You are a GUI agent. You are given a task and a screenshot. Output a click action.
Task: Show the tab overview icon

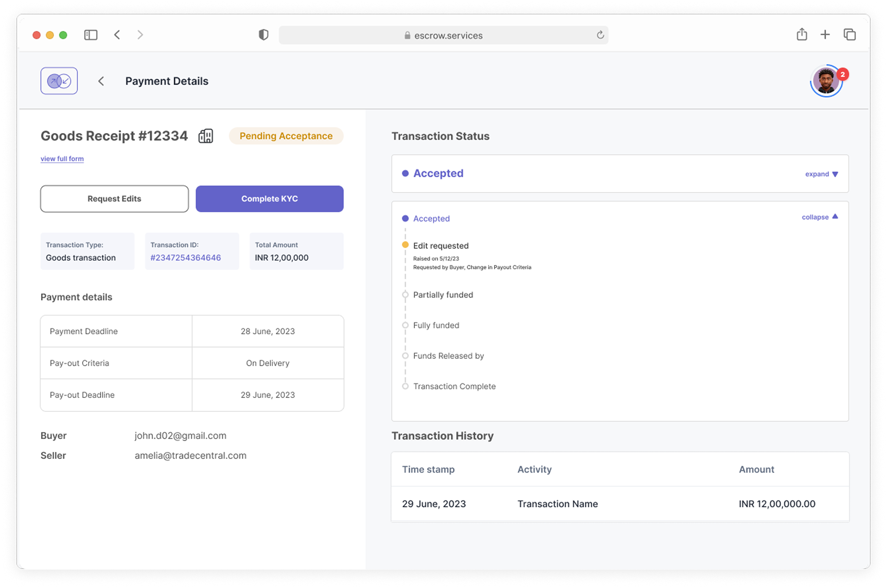coord(849,35)
